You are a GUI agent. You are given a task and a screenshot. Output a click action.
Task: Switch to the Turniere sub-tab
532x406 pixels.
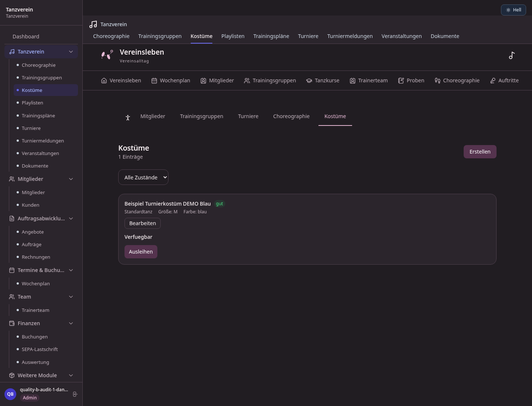pyautogui.click(x=248, y=116)
